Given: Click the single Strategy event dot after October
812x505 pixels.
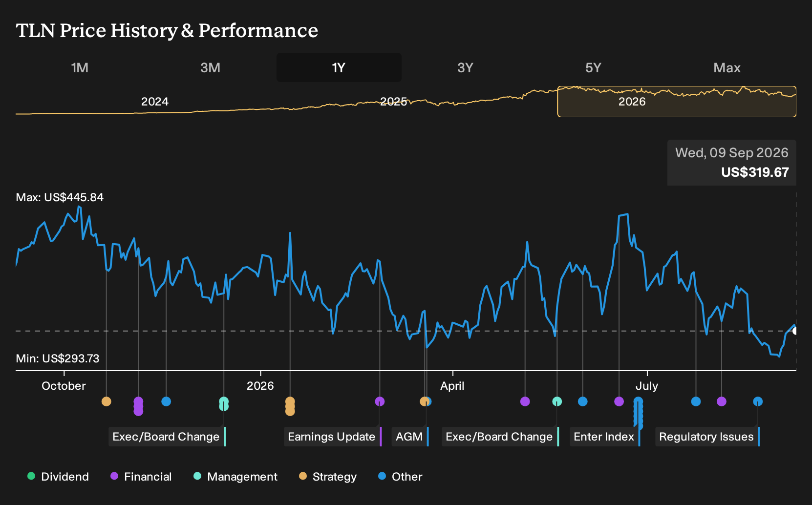Looking at the screenshot, I should click(x=106, y=401).
